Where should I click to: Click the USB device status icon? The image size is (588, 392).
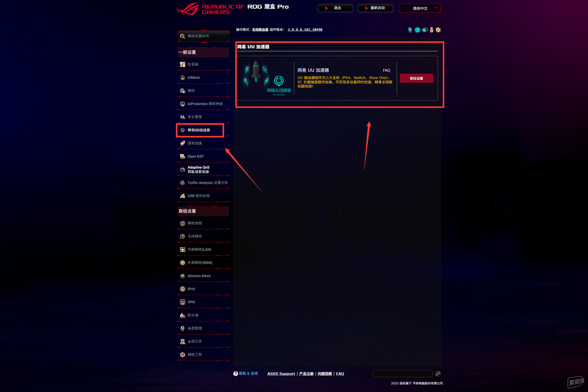point(432,30)
